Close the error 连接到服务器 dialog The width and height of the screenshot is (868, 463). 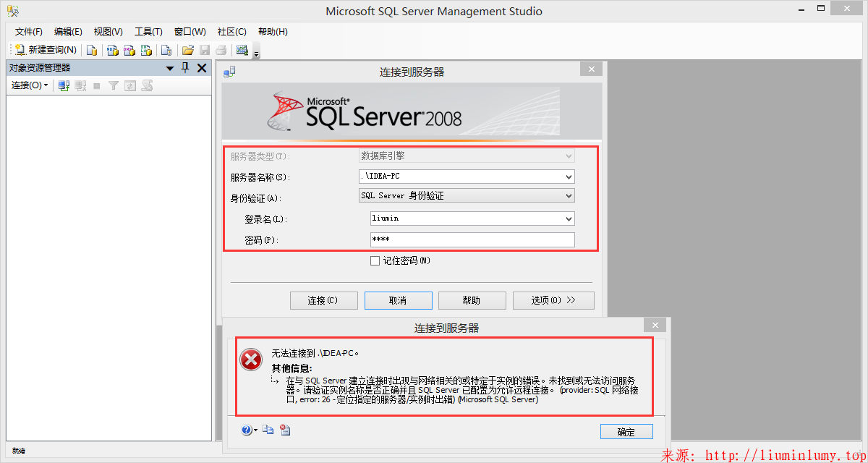pos(655,326)
